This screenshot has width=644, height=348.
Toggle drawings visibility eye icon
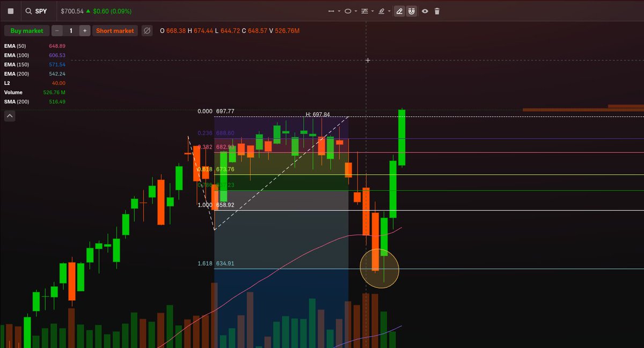(425, 11)
